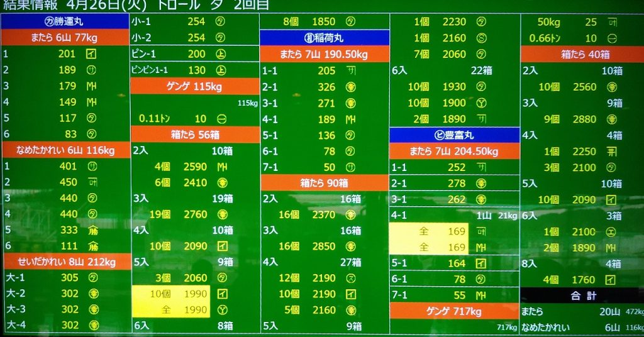Screen dimensions: 644x337
Task: Click the buyer symbol next to price 401
Action: [91, 167]
